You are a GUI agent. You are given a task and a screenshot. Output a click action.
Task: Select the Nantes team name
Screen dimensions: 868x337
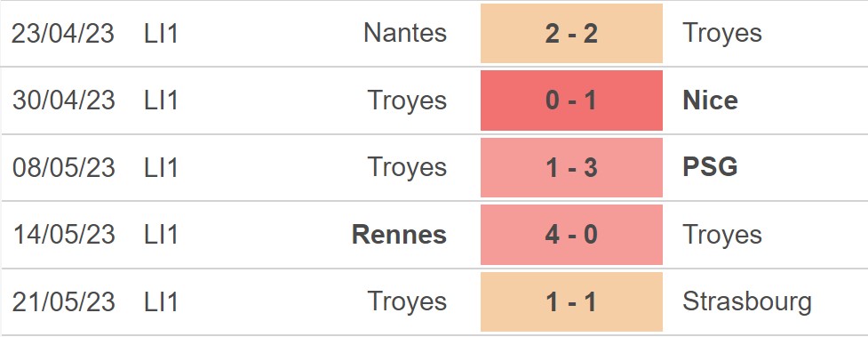(405, 33)
